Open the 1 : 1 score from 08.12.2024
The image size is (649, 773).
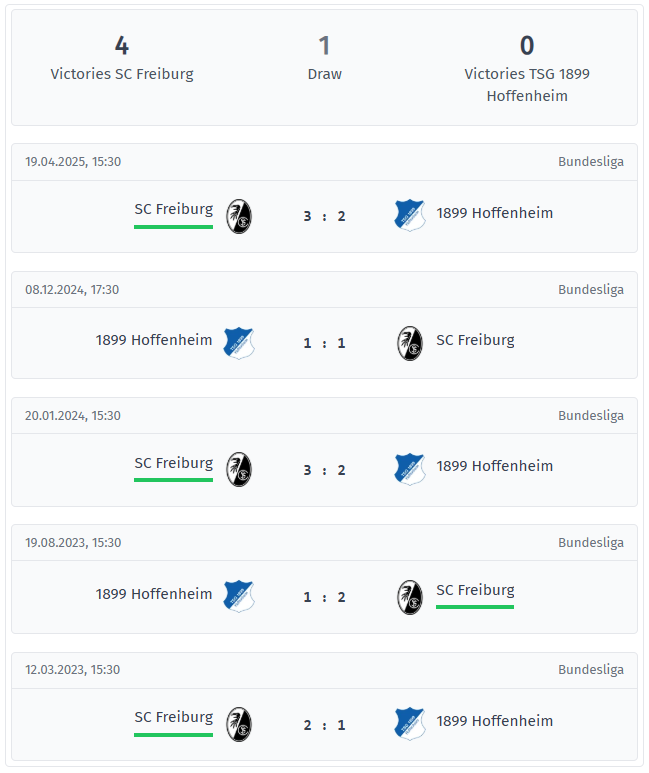point(324,343)
